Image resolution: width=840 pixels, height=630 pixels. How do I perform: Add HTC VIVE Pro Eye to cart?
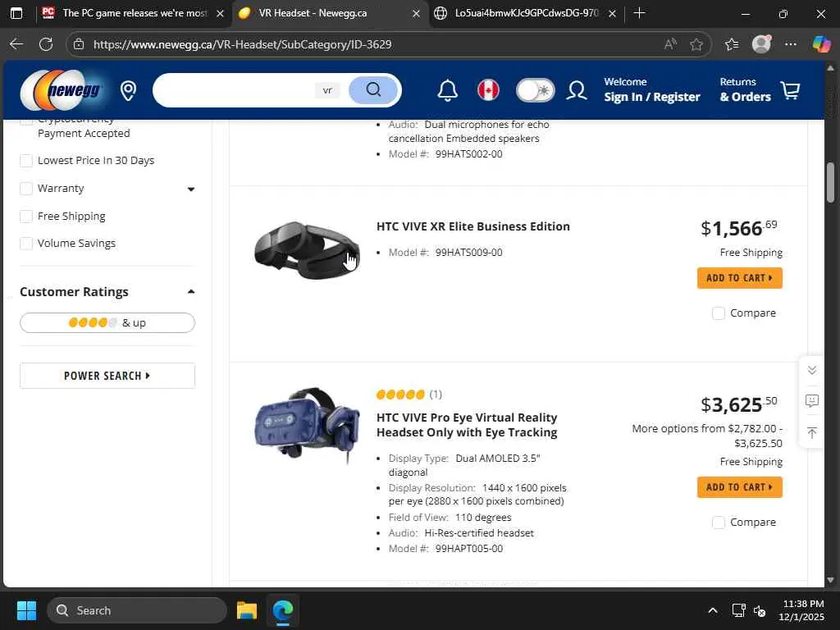pyautogui.click(x=739, y=487)
